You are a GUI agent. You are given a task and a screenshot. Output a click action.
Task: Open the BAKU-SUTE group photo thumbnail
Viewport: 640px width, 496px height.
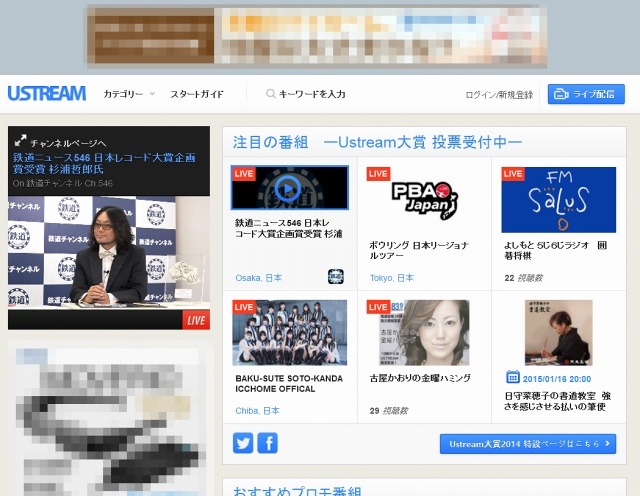[x=289, y=333]
